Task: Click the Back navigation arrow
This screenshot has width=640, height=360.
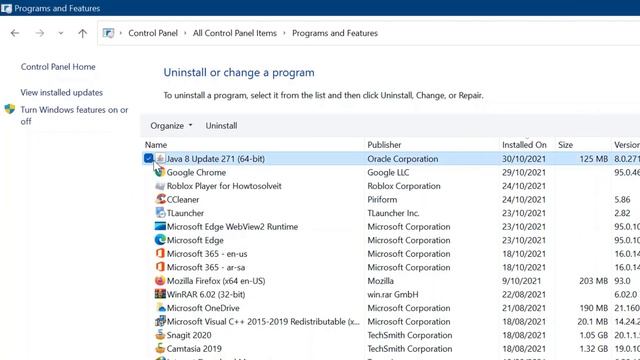Action: point(15,33)
